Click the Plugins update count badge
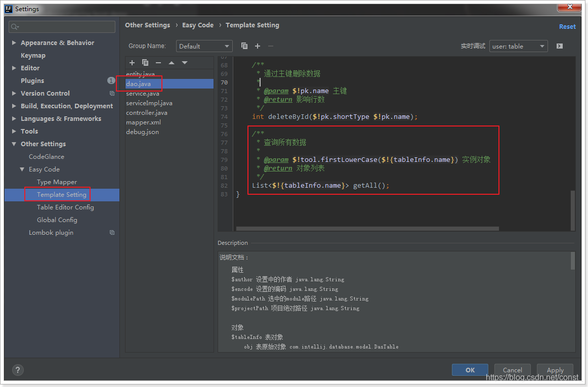 [x=111, y=80]
